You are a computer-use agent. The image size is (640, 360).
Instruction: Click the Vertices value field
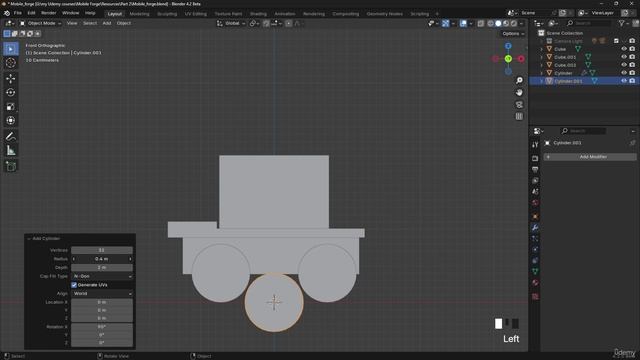pos(102,250)
